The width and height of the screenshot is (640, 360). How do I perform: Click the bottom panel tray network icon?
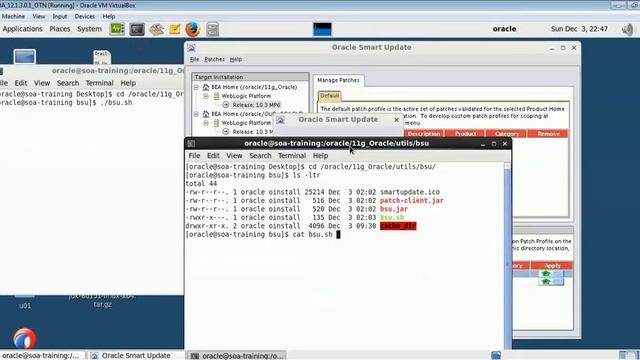(496, 355)
